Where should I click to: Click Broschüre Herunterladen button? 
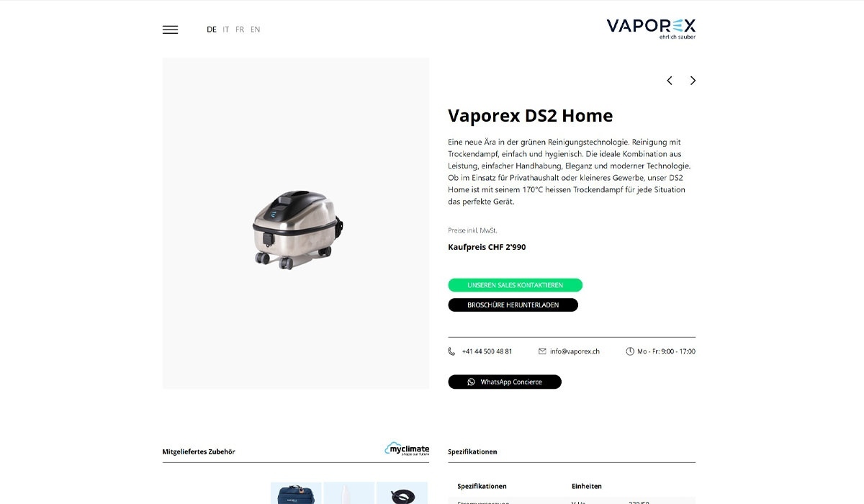click(x=513, y=305)
